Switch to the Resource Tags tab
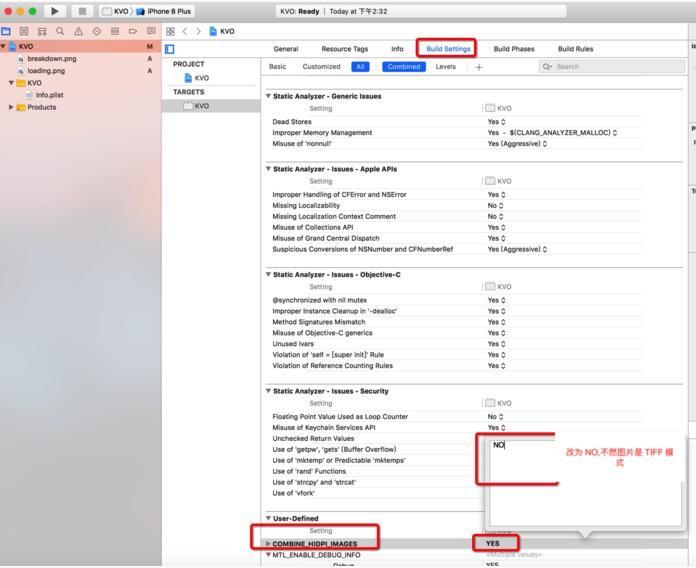Viewport: 696px width, 568px height. click(344, 49)
